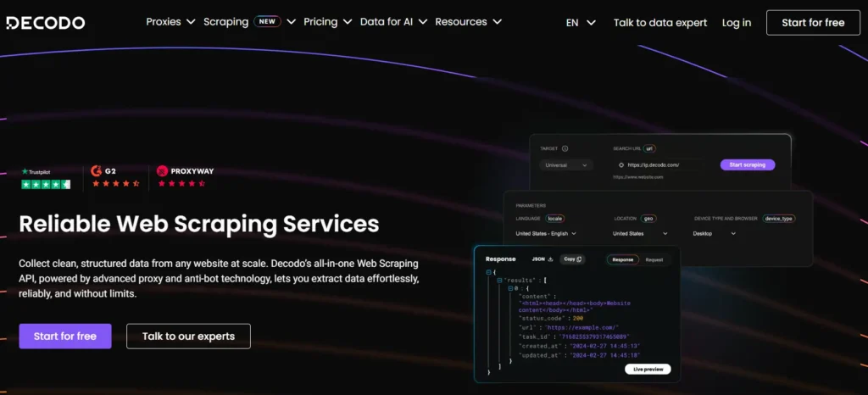
Task: Collapse the "results" JSON node
Action: [x=499, y=281]
